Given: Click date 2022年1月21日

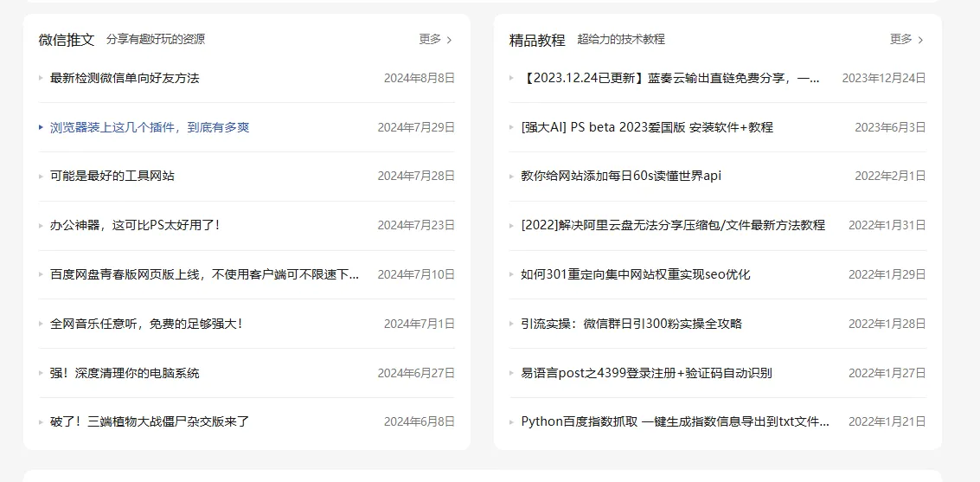Looking at the screenshot, I should (887, 421).
